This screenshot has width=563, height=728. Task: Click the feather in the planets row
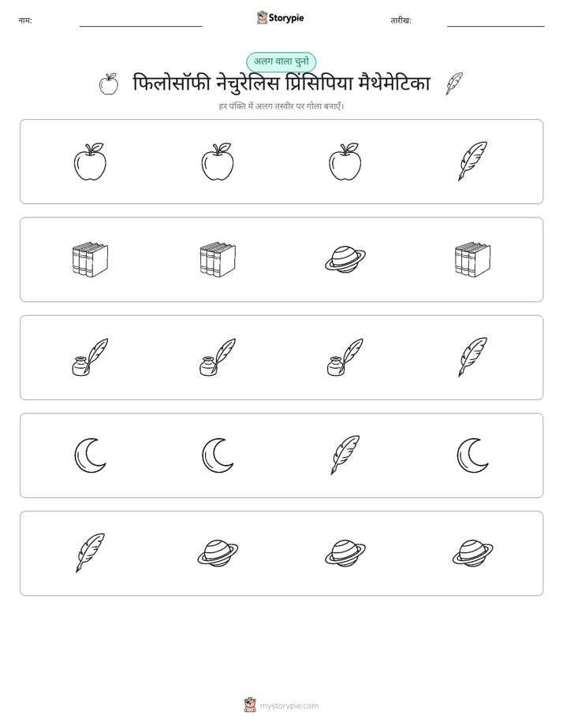(90, 552)
